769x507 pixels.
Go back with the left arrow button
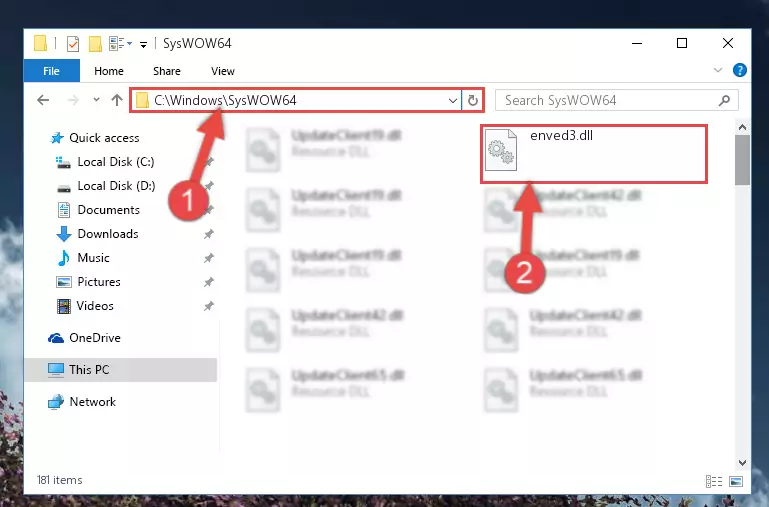pyautogui.click(x=43, y=100)
